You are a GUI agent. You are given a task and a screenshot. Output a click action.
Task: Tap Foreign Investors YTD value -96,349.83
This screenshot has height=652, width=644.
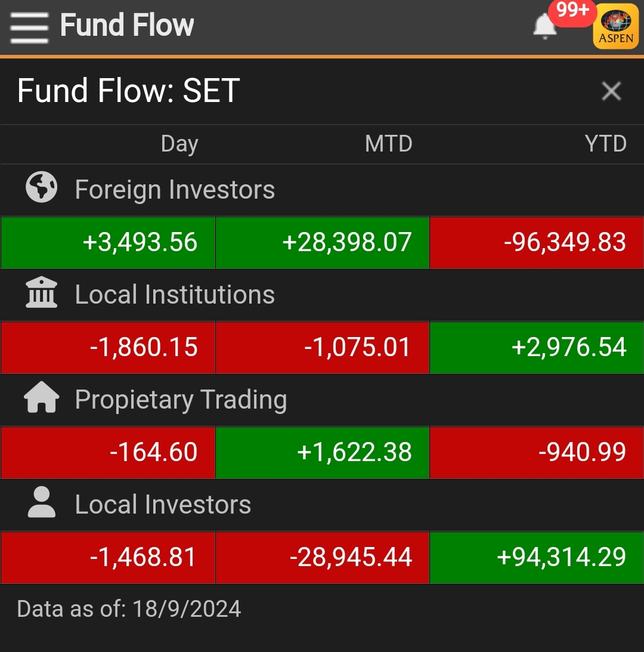[537, 242]
